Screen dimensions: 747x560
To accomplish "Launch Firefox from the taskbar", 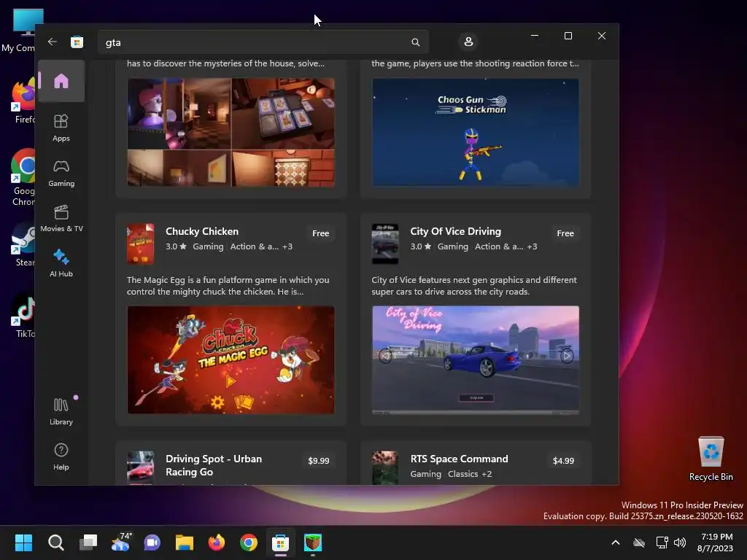I will click(x=217, y=542).
